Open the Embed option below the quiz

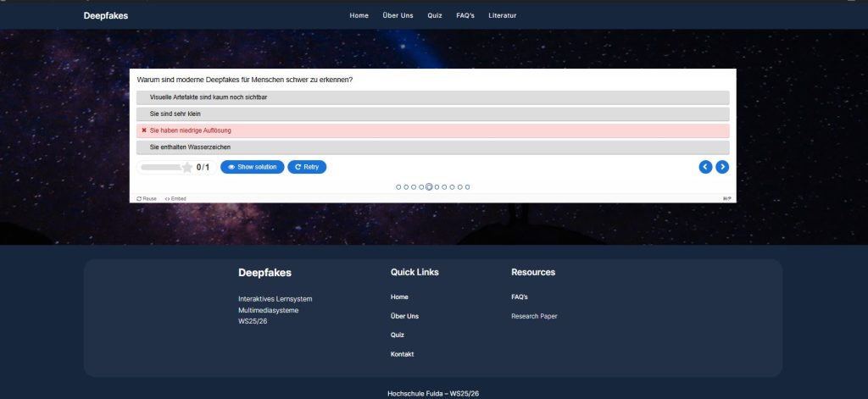point(175,198)
